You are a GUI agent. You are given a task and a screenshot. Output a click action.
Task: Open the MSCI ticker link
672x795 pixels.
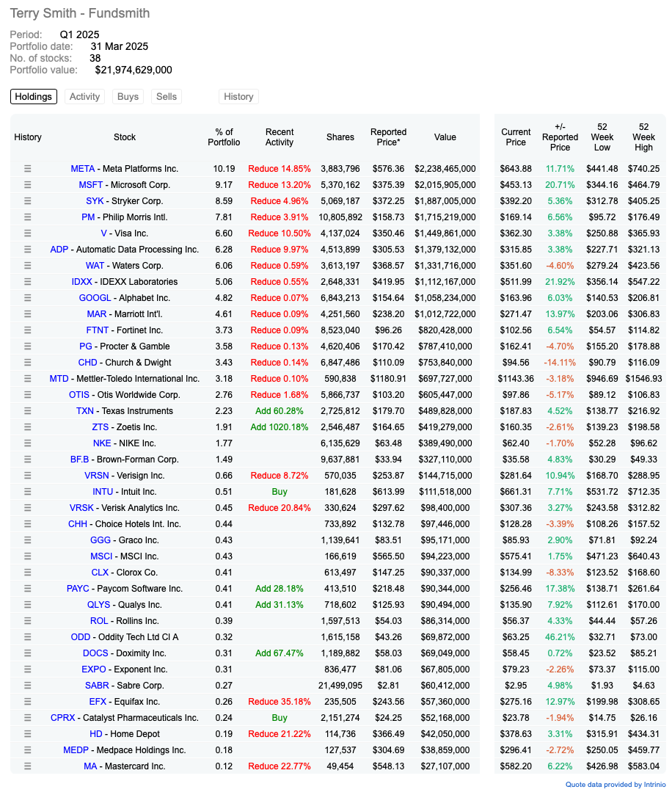101,556
